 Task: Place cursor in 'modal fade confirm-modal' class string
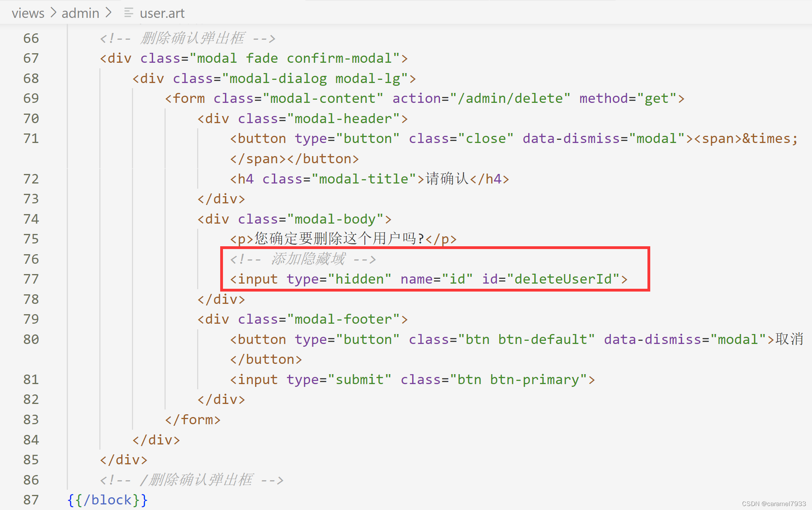point(295,58)
